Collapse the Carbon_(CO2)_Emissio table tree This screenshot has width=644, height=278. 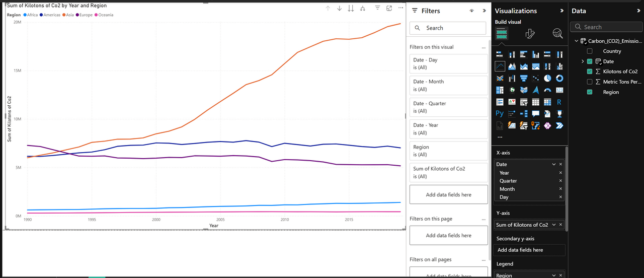pos(576,41)
